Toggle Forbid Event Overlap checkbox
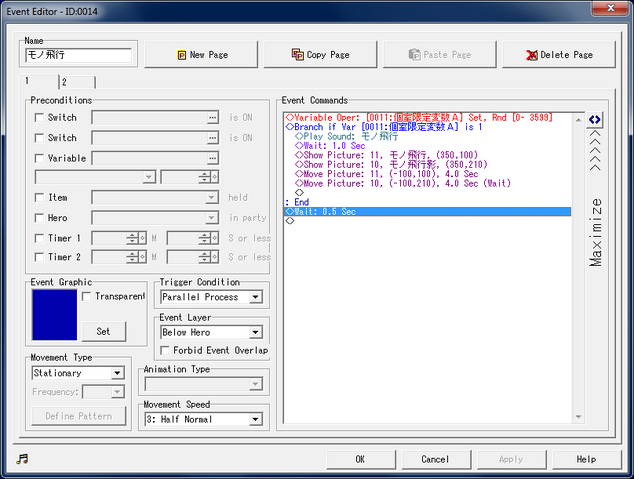This screenshot has height=479, width=634. pyautogui.click(x=165, y=350)
